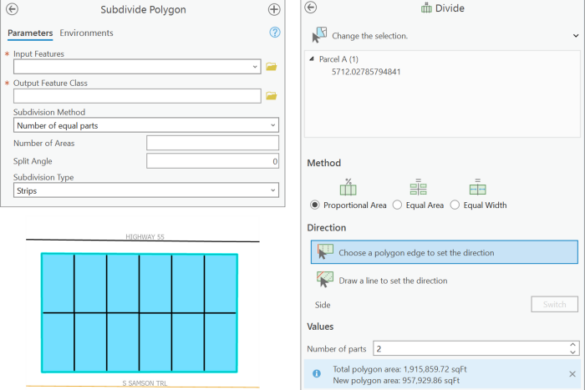Screen dimensions: 585x390
Task: Switch to the Environments tab
Action: [86, 33]
